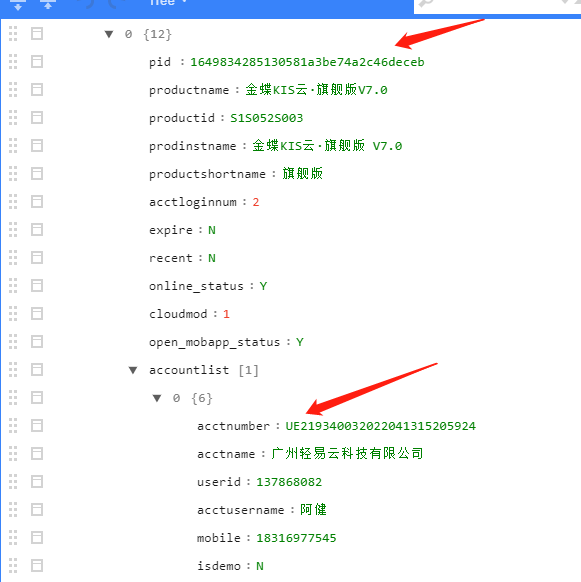Click the drag handle on the mobile row
The width and height of the screenshot is (581, 582).
[x=13, y=537]
